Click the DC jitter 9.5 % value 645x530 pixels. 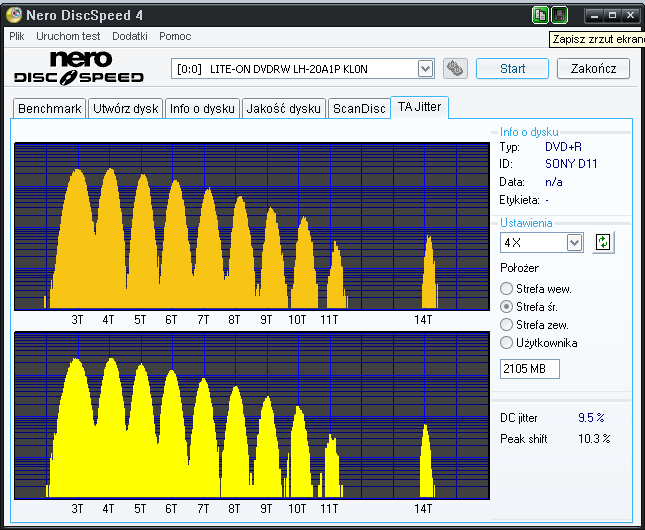591,418
